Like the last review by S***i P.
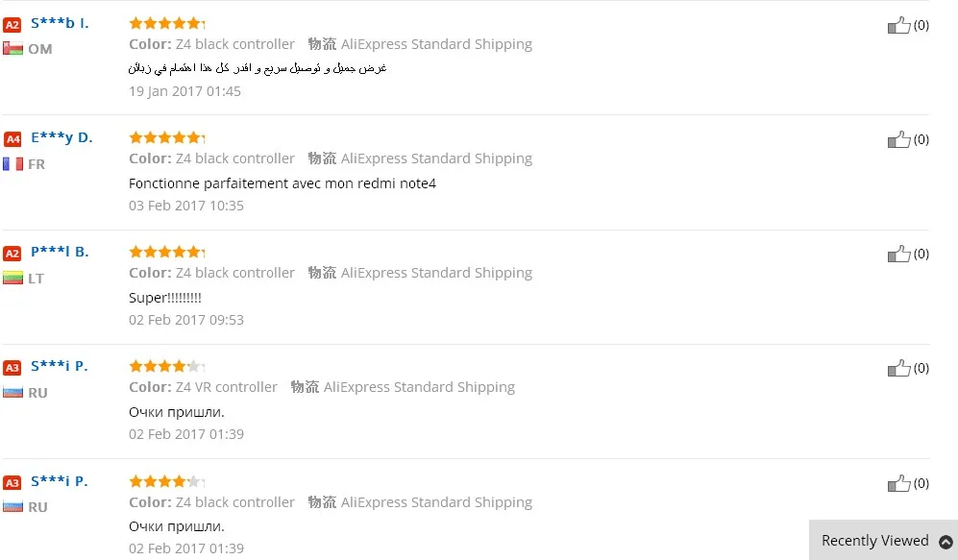958x560 pixels. coord(898,483)
